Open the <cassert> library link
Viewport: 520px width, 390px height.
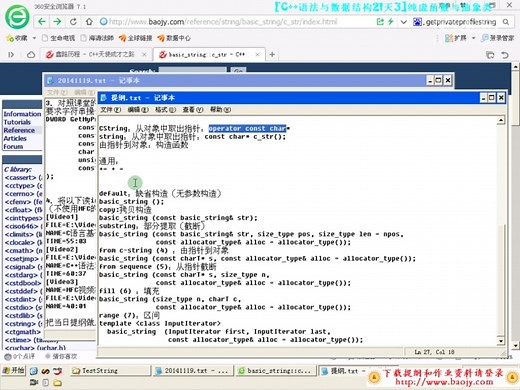click(20, 178)
